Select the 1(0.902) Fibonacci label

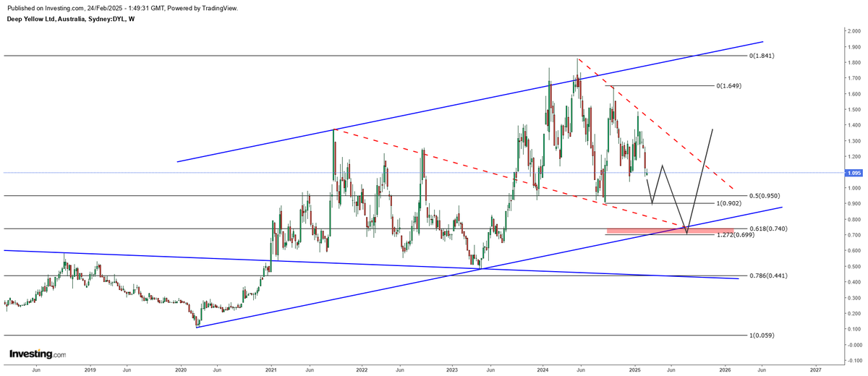click(729, 204)
